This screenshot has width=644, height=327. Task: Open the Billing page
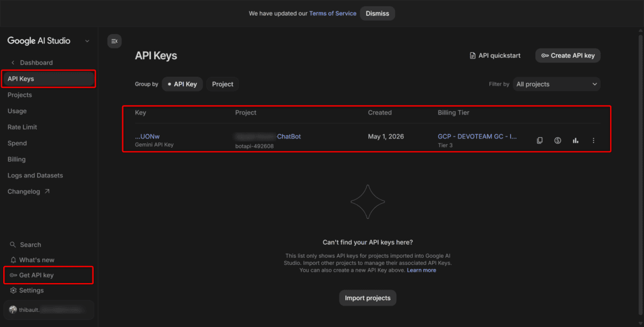click(x=16, y=159)
